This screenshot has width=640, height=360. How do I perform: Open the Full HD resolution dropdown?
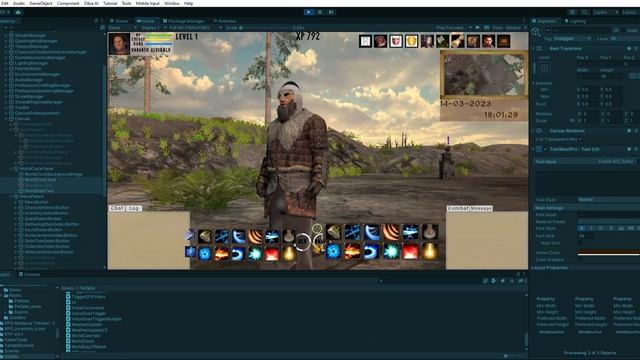point(195,28)
